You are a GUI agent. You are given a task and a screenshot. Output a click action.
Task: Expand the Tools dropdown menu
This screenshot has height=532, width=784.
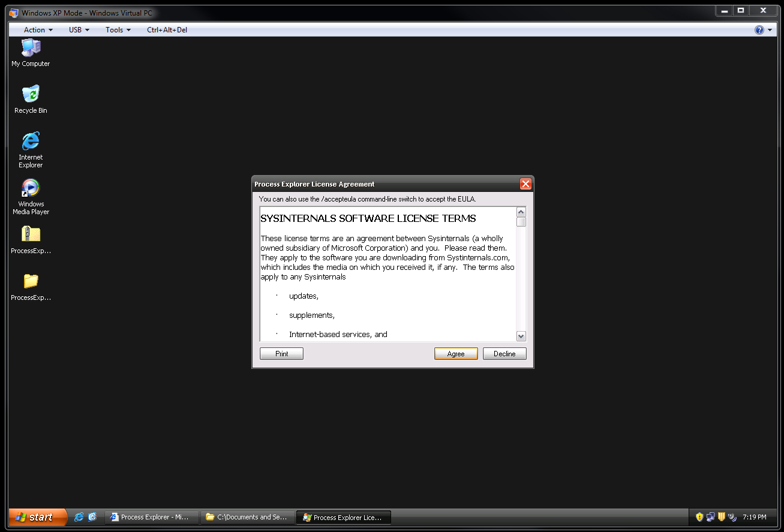tap(118, 30)
